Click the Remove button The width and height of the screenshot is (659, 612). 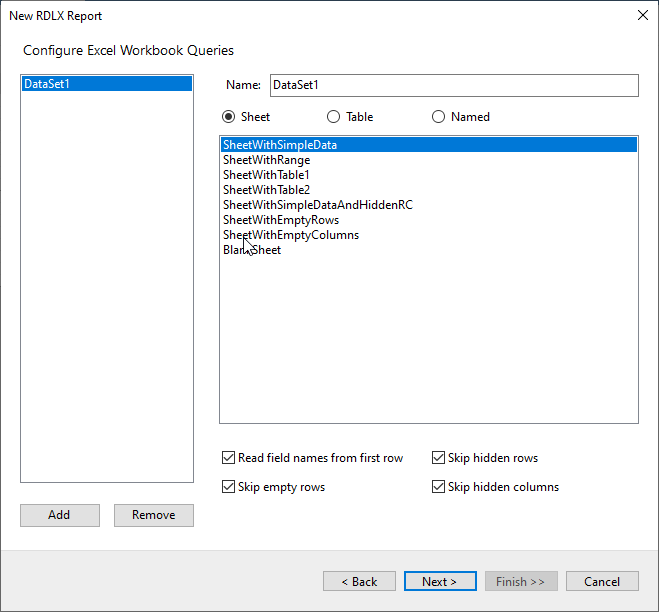point(154,515)
